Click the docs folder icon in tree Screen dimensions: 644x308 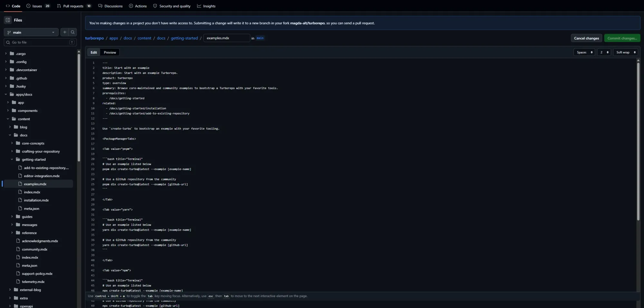coord(16,135)
